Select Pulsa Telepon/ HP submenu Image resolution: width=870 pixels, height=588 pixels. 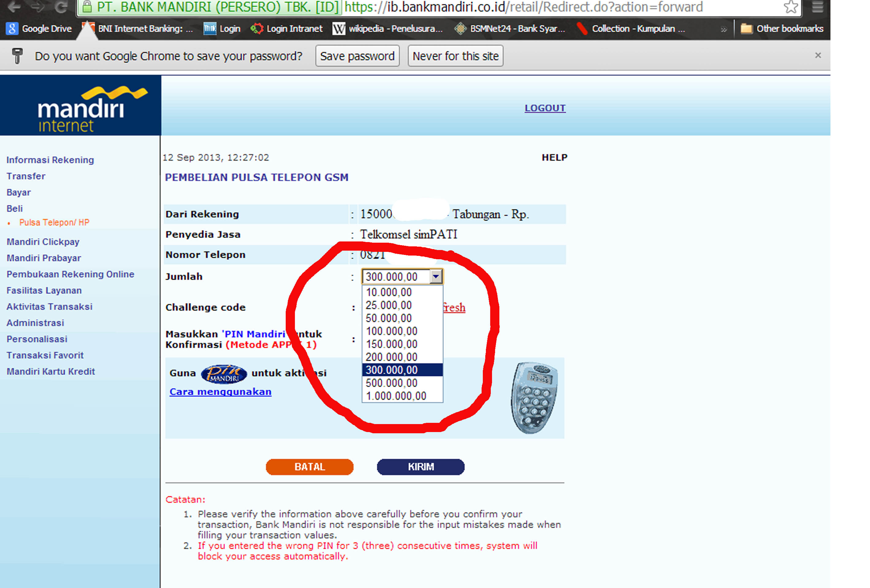click(x=54, y=222)
